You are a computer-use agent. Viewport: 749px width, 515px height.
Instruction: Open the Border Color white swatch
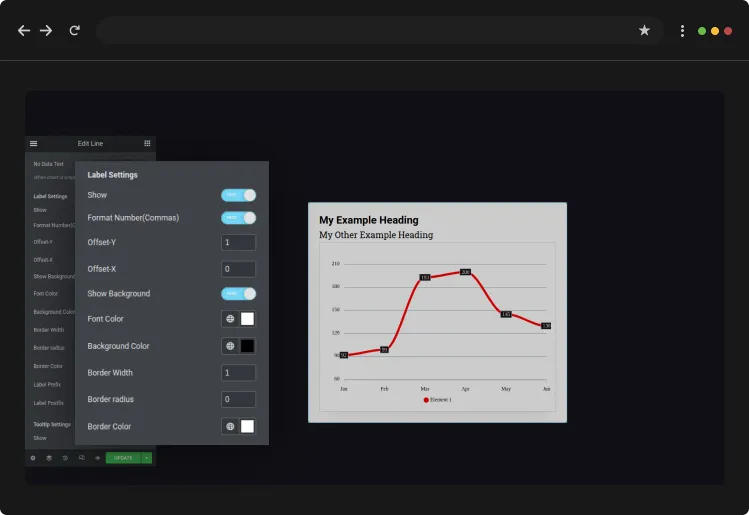coord(247,426)
